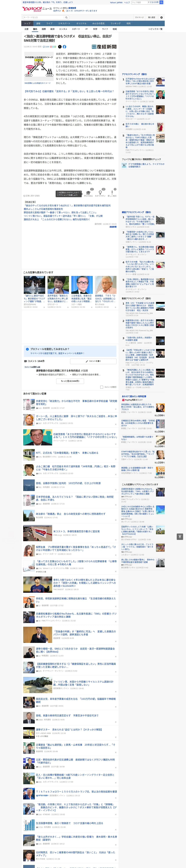Play video ranking item 4 thumbnail 4:29
The height and width of the screenshot is (868, 186).
coord(160,353)
